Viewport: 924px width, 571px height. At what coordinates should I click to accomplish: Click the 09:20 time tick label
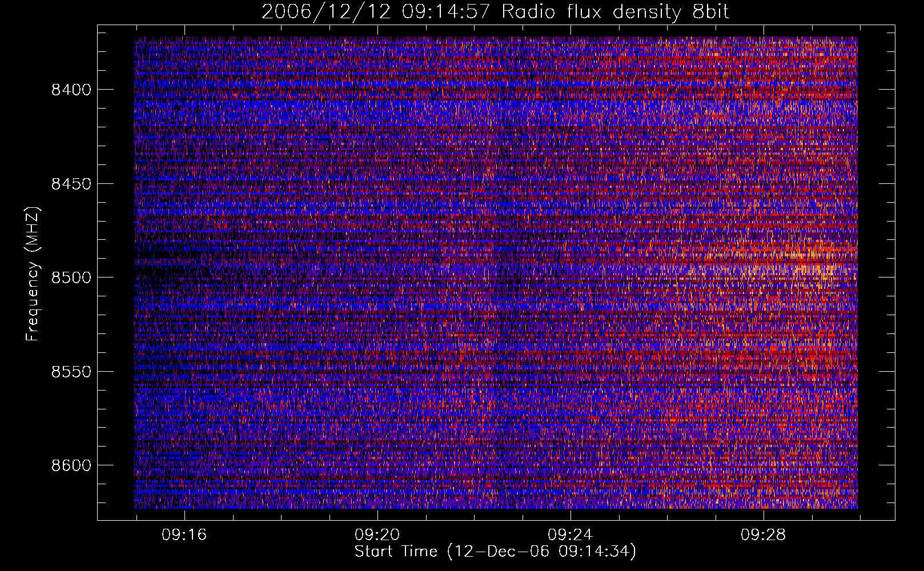(x=377, y=535)
